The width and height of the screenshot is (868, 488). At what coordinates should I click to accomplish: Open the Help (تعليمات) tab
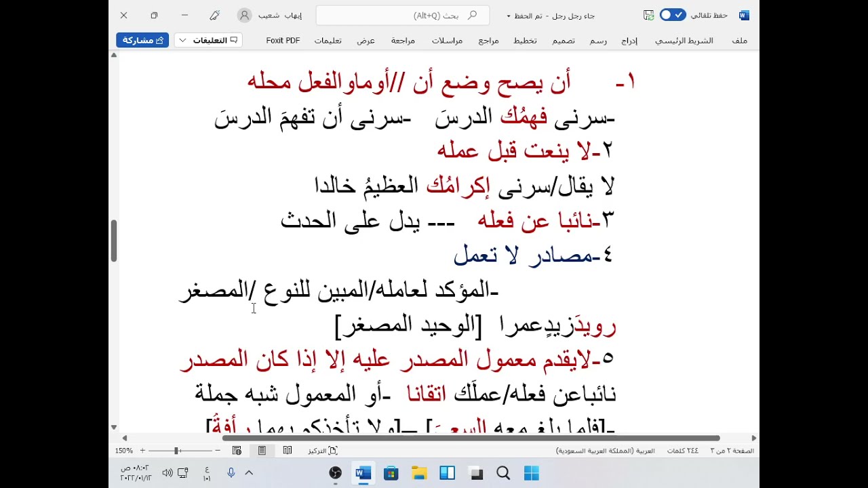(328, 41)
